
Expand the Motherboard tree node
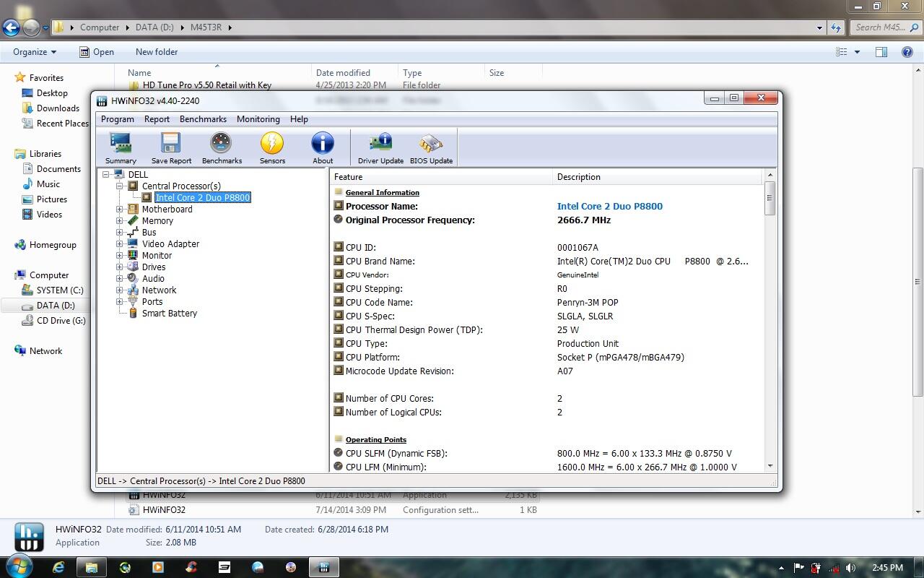point(120,209)
